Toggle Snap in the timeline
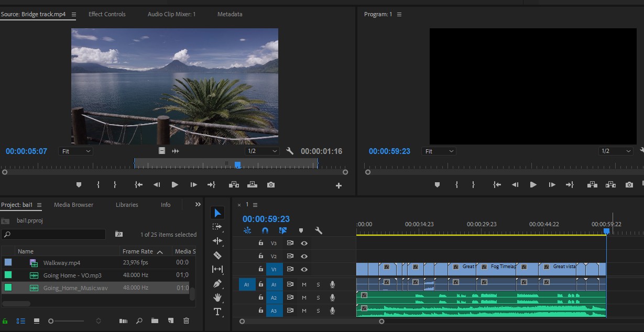Viewport: 644px width, 332px height. (265, 230)
